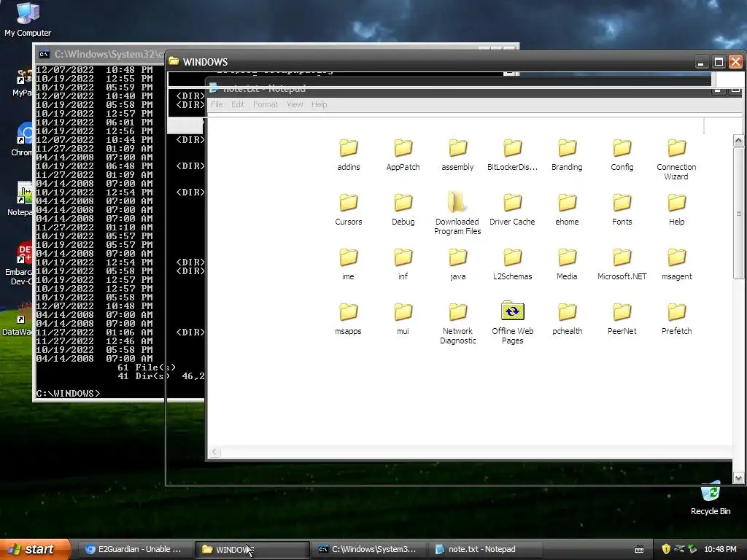Open the Branding folder

567,155
